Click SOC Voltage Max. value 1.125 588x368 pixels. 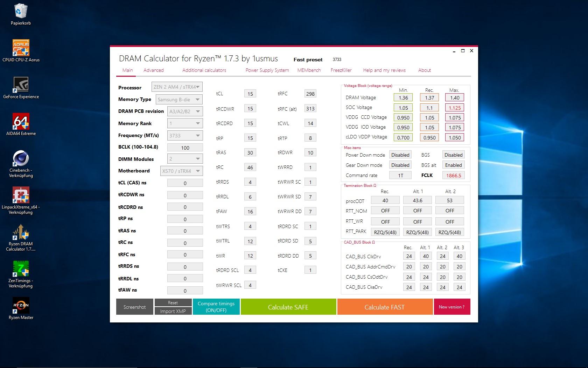tap(455, 108)
